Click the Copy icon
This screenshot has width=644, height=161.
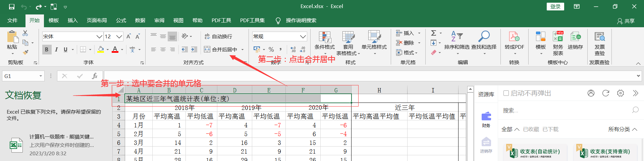coord(25,43)
